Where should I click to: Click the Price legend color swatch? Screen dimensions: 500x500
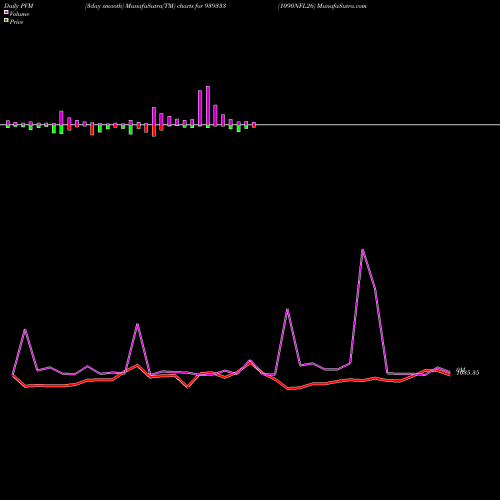tap(6, 21)
